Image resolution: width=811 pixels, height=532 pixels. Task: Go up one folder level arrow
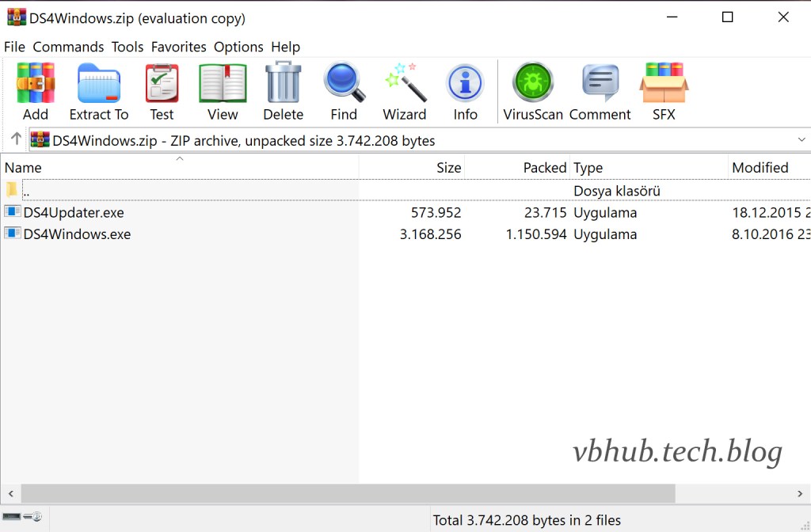coord(16,140)
